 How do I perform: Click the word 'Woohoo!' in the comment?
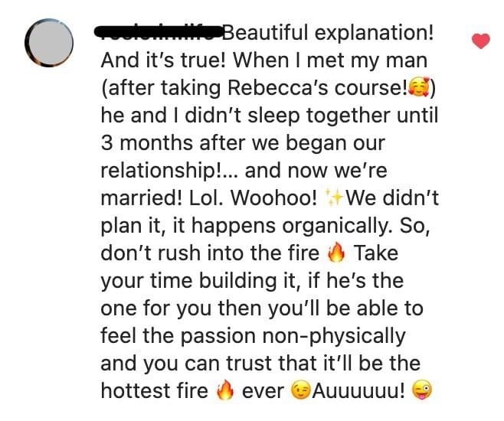pos(274,197)
